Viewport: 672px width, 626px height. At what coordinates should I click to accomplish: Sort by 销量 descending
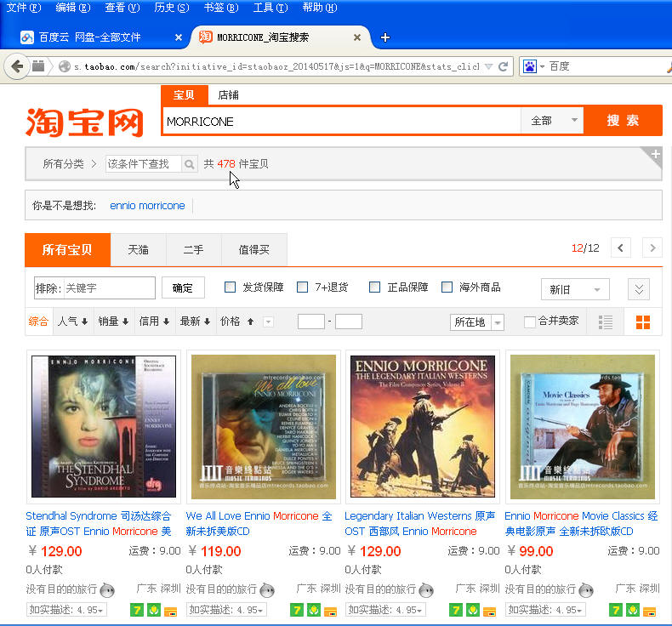[x=113, y=322]
